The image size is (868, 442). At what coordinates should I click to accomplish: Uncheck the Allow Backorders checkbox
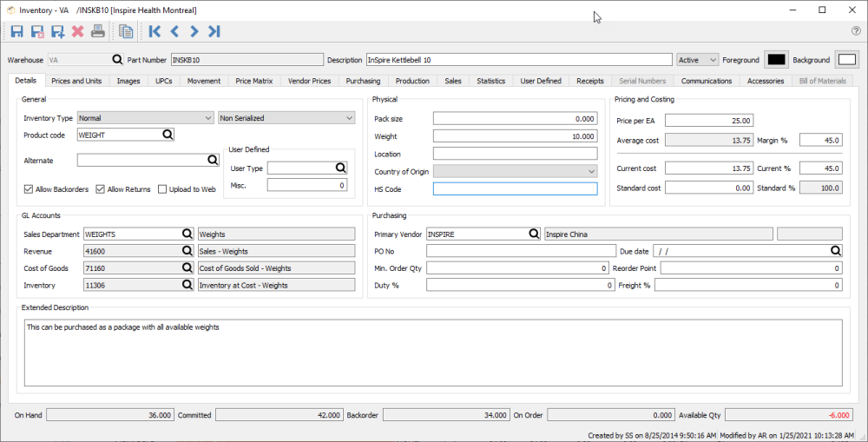click(28, 189)
